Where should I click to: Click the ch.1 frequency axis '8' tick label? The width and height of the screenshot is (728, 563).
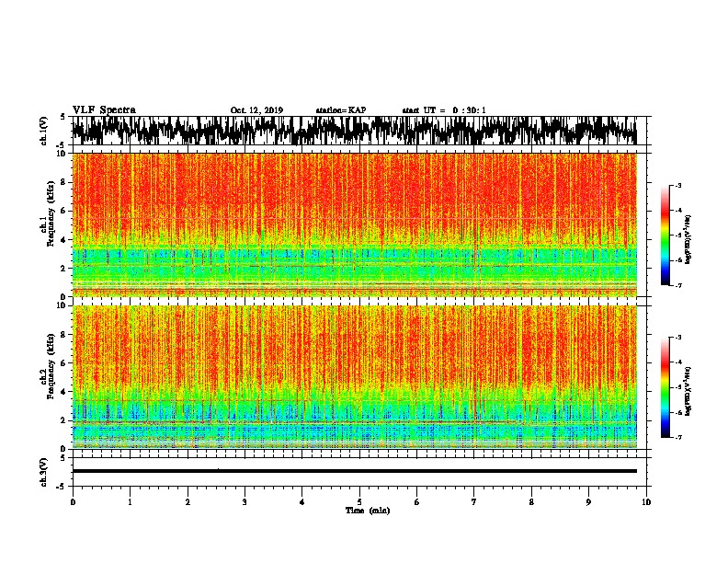pyautogui.click(x=64, y=182)
